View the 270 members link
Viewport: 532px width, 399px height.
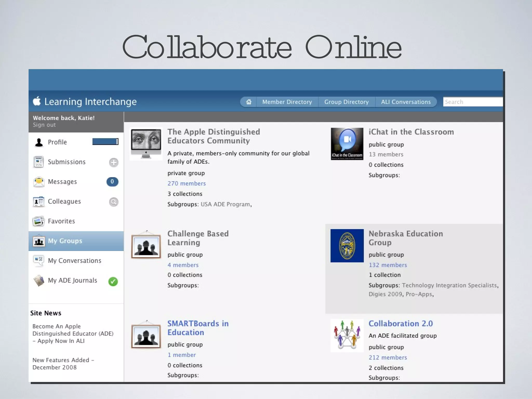tap(187, 183)
